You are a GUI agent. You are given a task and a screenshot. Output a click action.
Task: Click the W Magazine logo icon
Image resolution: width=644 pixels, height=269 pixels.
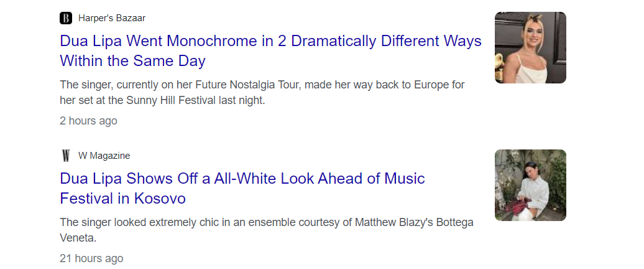(x=66, y=156)
